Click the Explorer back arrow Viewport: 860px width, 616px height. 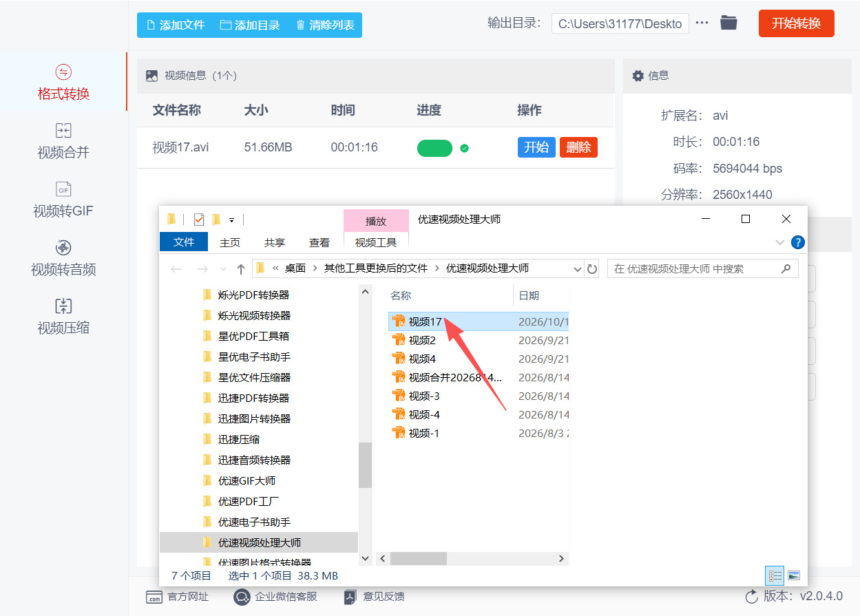176,269
